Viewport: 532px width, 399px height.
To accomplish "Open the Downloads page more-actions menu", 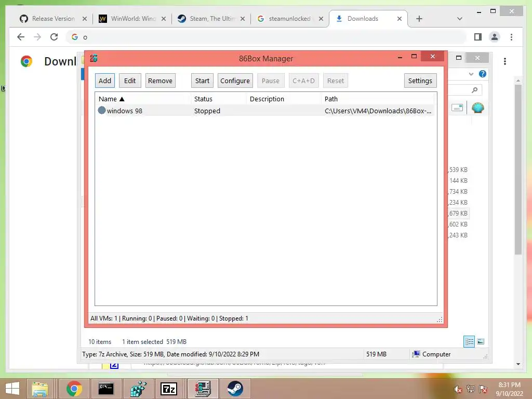I will 505,61.
